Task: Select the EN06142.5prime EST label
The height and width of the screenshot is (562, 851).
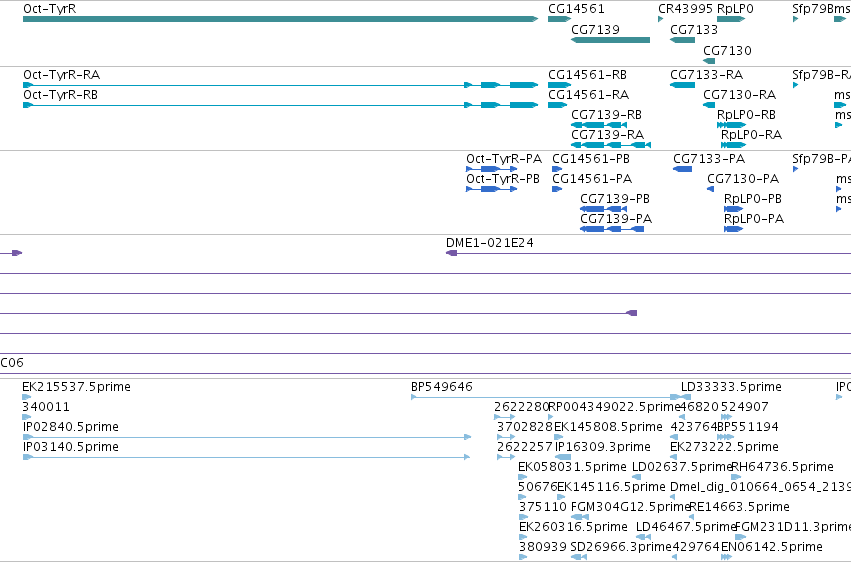Action: pos(772,547)
